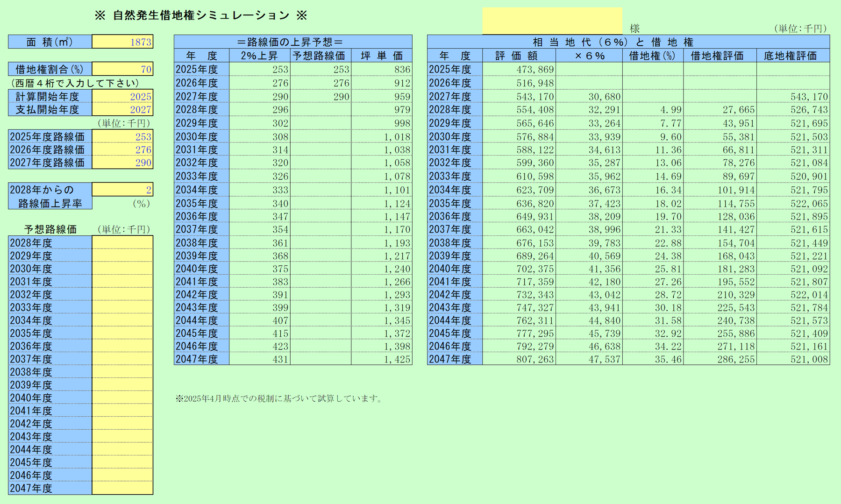841x504 pixels.
Task: Click the 予想路線価 value 290 in the 2027年度 row
Action: (342, 97)
